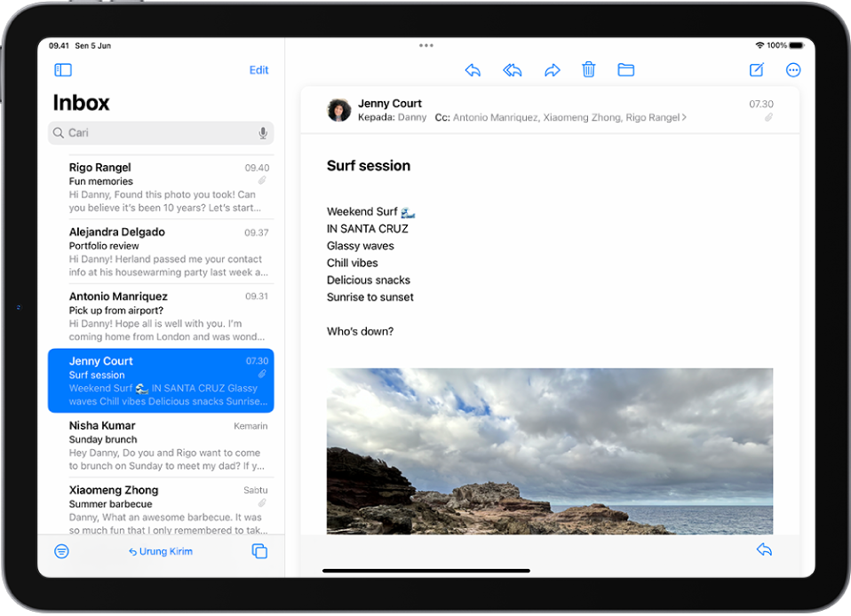Compose a new email

756,70
